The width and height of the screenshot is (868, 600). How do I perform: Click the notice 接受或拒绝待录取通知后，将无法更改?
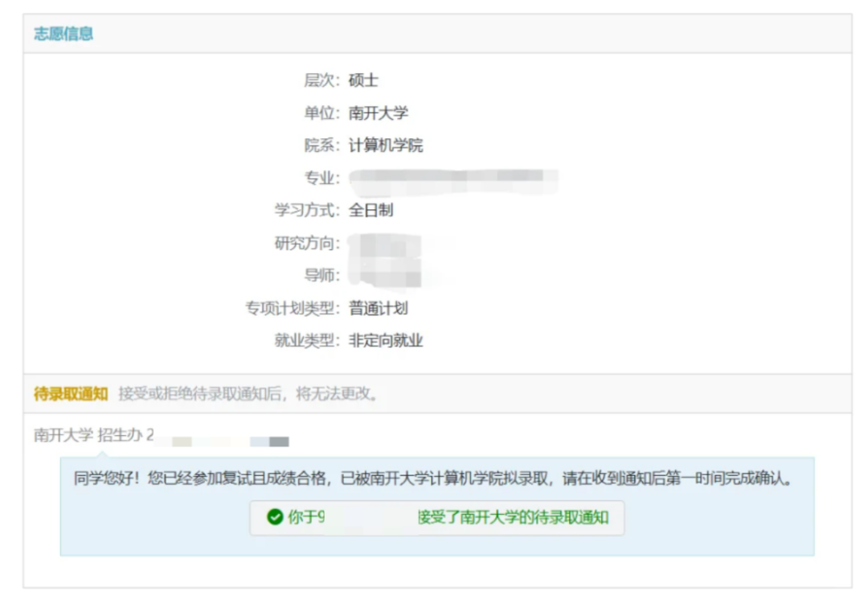pos(248,394)
